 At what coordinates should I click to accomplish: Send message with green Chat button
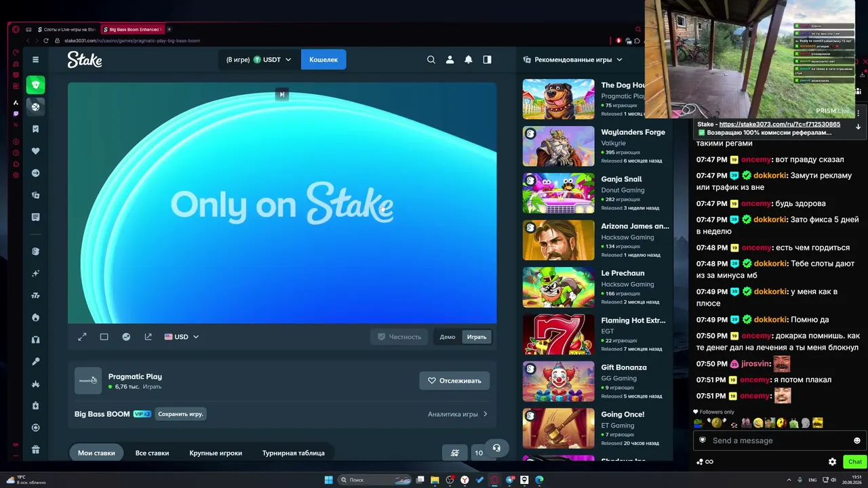[x=855, y=462]
